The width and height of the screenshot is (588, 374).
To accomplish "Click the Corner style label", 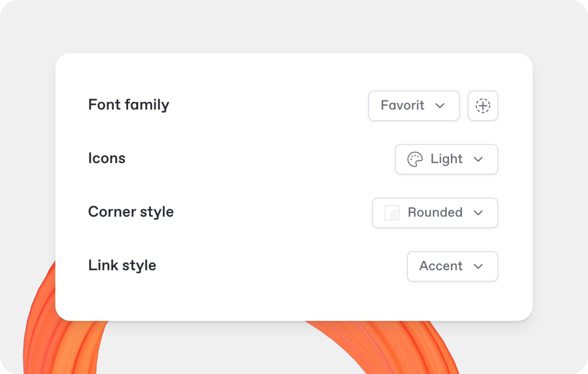I will [x=131, y=212].
